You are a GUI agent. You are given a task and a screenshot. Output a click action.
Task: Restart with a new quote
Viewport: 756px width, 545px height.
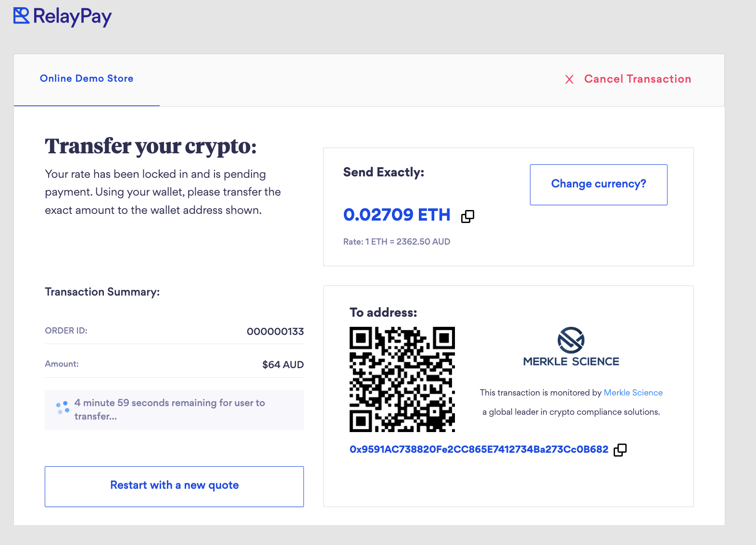[174, 486]
